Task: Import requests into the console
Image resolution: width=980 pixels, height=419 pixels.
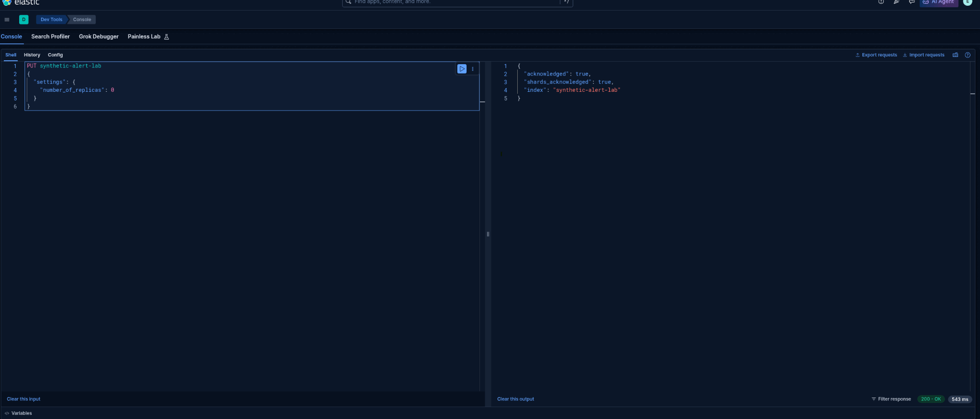Action: pos(924,55)
